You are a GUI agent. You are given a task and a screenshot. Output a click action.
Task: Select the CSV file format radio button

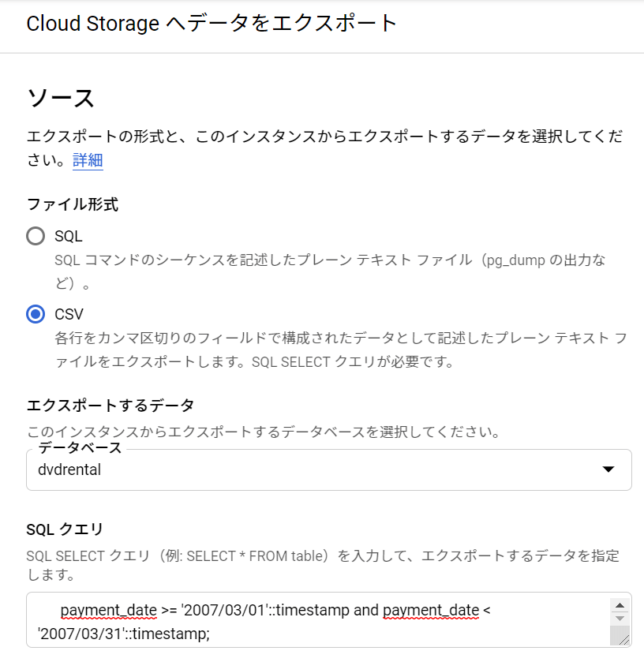36,314
